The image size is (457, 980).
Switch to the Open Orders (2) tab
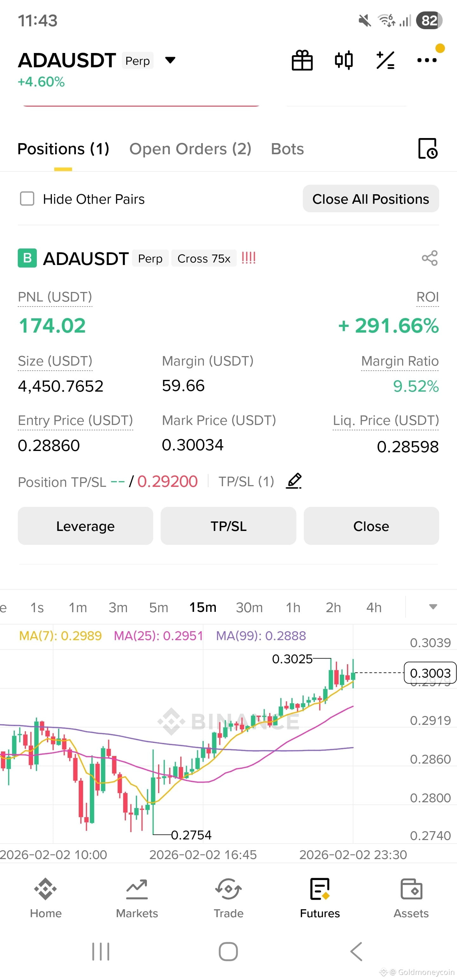point(190,149)
